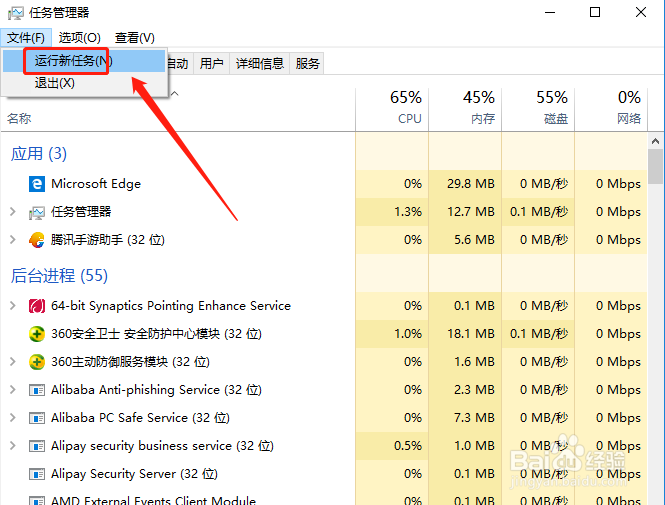Click 29.8 MB memory value for Edge
665x505 pixels.
tap(471, 184)
